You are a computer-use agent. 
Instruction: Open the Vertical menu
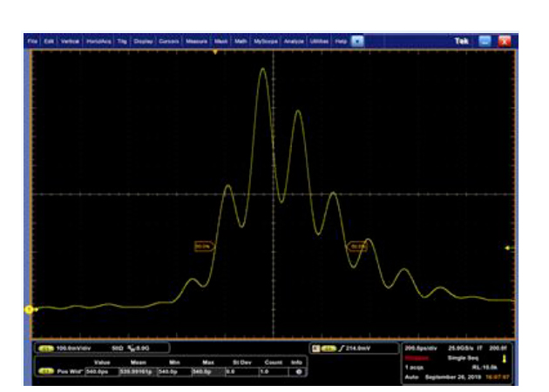70,41
